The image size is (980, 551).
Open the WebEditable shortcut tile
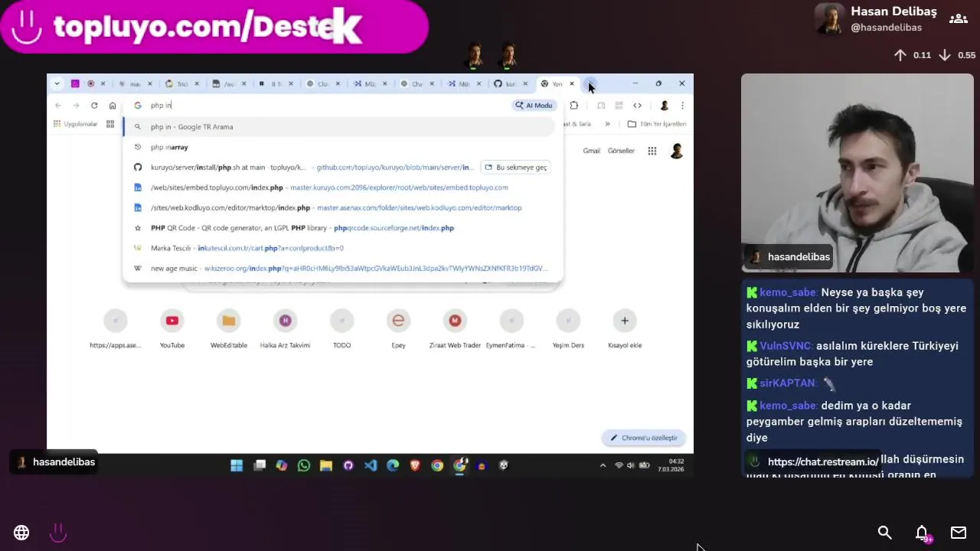click(x=229, y=329)
